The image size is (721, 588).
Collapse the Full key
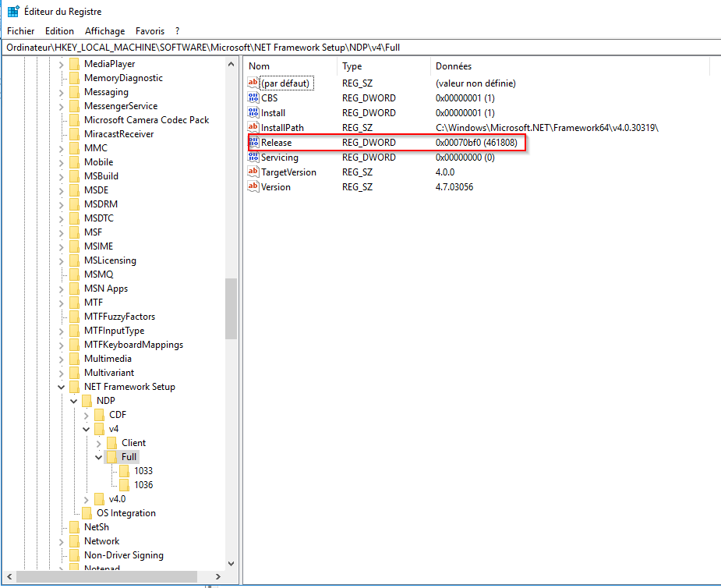(98, 458)
